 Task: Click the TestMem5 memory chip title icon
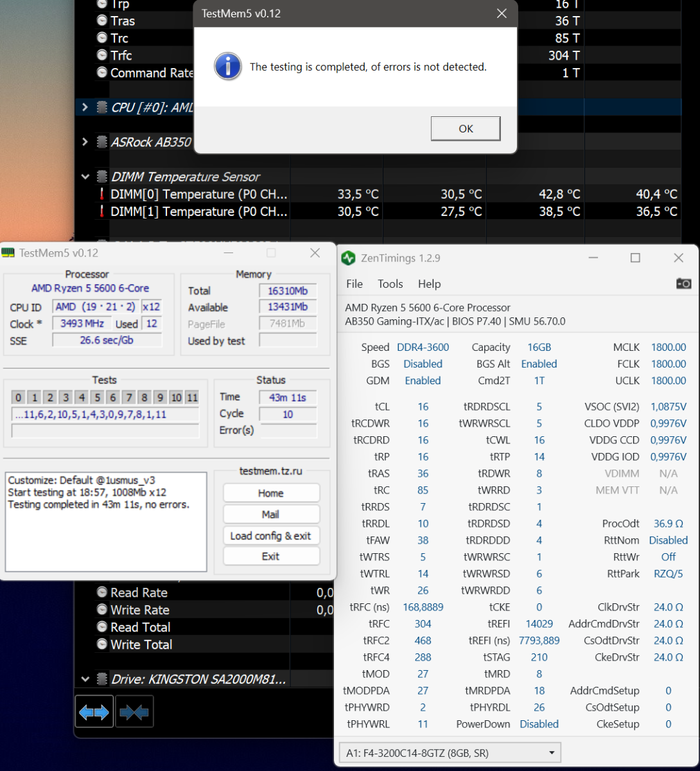[x=8, y=253]
